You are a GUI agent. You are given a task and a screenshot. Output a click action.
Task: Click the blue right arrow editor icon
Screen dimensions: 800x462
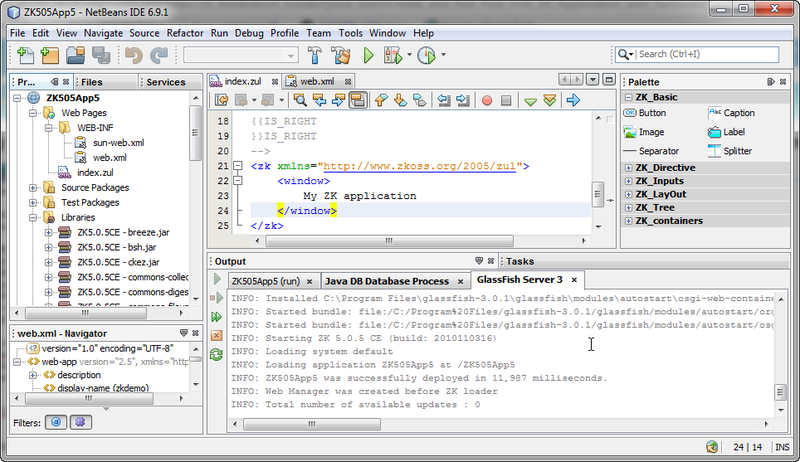(x=573, y=100)
